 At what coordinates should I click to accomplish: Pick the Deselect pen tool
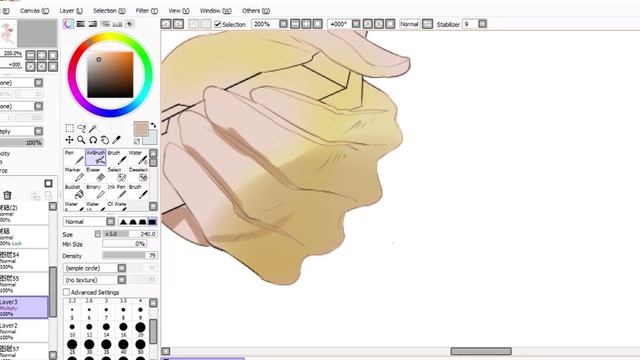138,174
